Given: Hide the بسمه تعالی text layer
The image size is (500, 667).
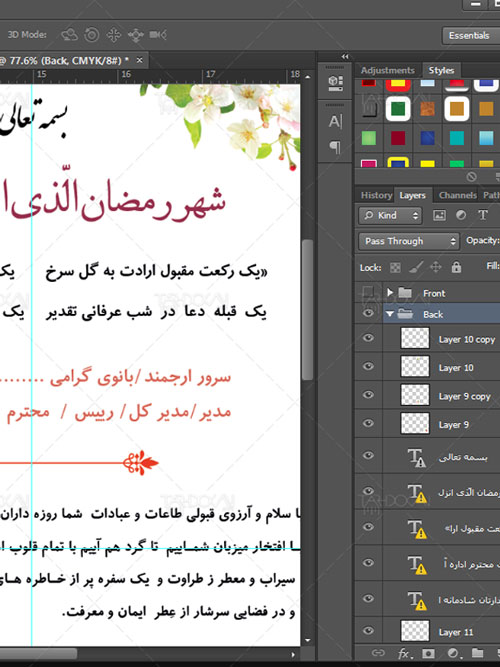Looking at the screenshot, I should [368, 455].
